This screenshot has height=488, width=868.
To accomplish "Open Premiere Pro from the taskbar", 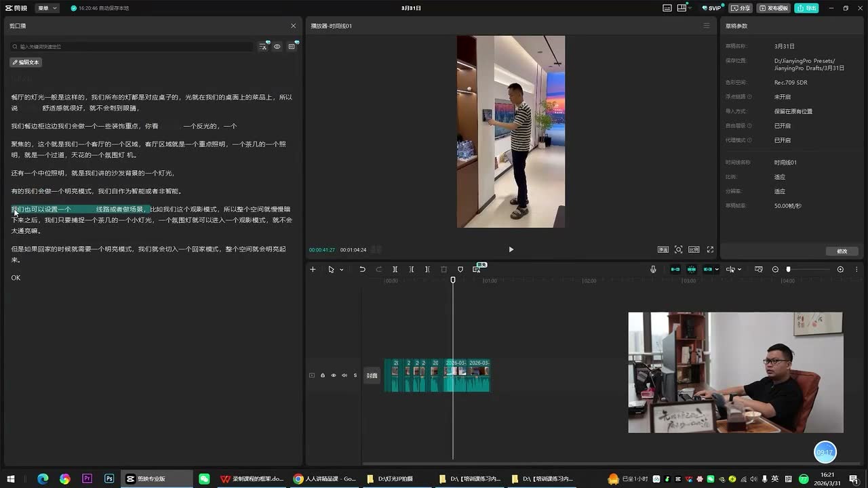I will pyautogui.click(x=87, y=479).
